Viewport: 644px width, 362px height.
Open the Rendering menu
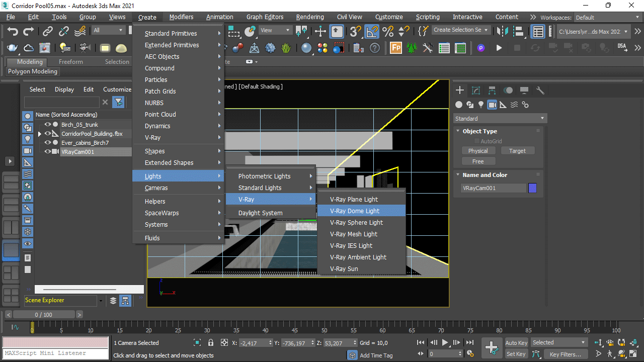(310, 17)
